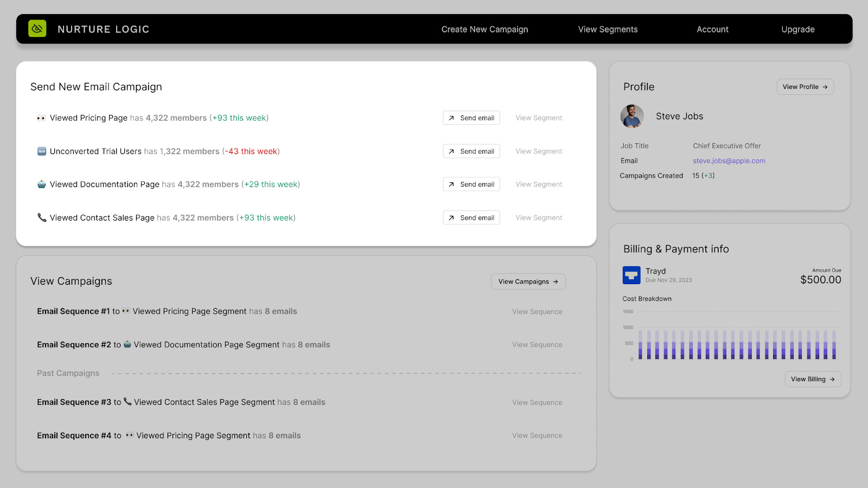View Segment for Unconverted Trial Users
868x488 pixels.
click(539, 151)
